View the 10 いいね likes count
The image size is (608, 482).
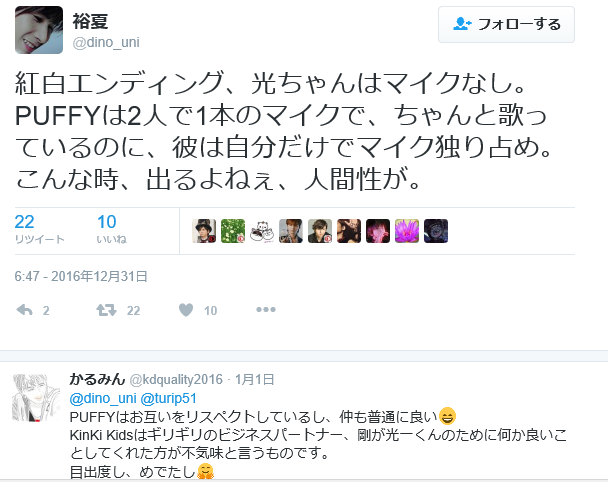pyautogui.click(x=112, y=229)
